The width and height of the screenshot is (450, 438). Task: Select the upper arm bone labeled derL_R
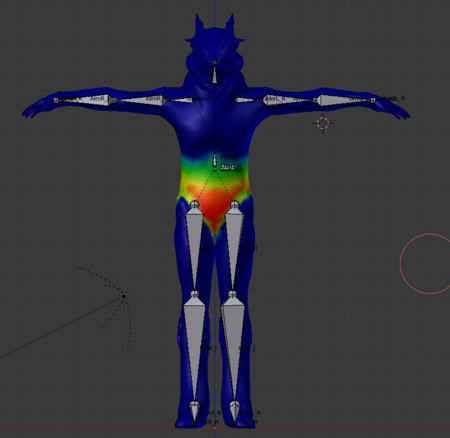coord(289,100)
